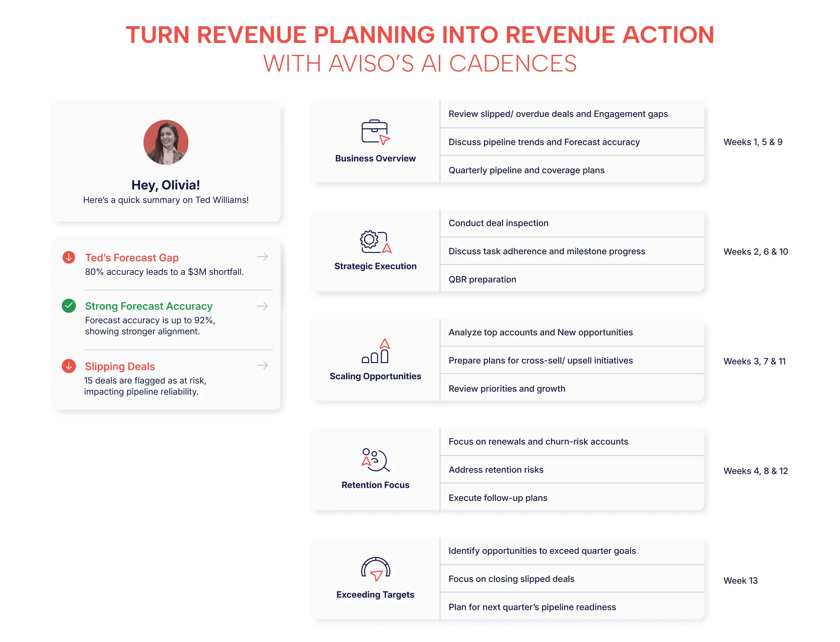Select the Scaling Opportunities label
Image resolution: width=840 pixels, height=642 pixels.
click(375, 376)
